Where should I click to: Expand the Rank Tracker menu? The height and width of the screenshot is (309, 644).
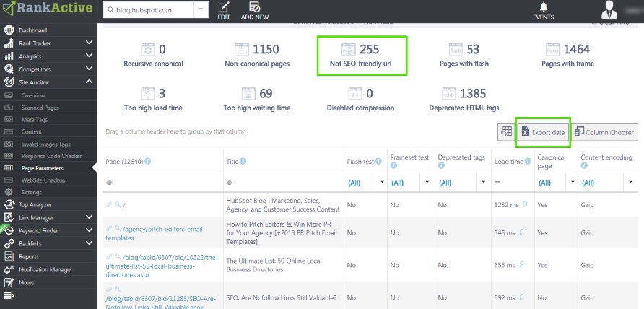pos(89,43)
